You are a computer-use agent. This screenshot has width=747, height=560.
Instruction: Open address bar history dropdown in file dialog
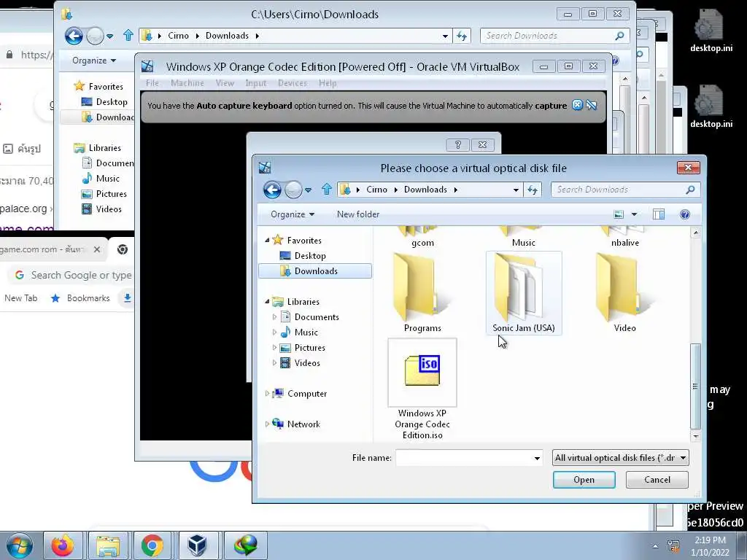516,190
